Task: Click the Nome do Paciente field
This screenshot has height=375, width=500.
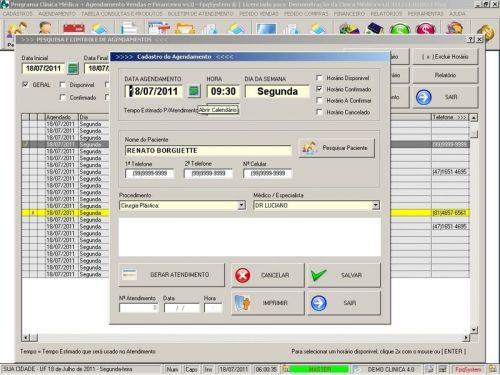Action: 208,151
